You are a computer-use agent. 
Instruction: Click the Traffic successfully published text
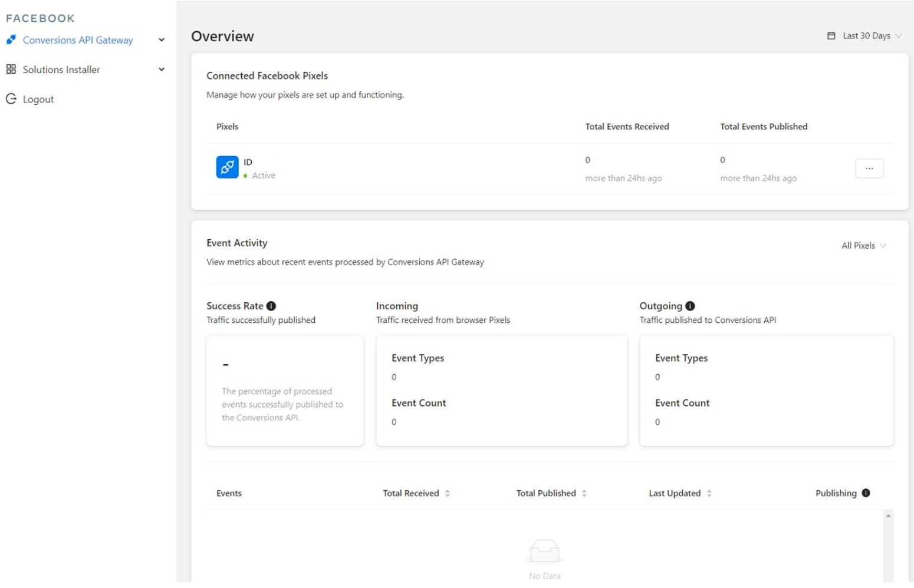pyautogui.click(x=261, y=320)
